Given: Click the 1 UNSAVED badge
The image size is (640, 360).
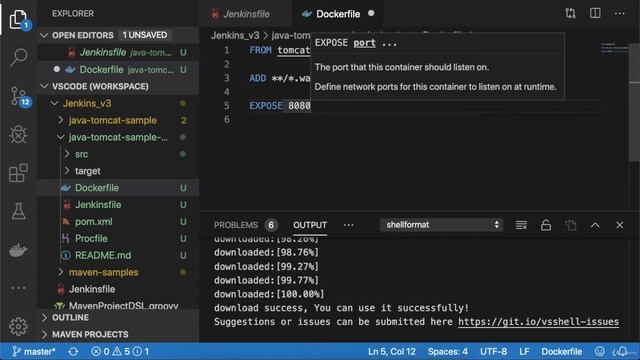Looking at the screenshot, I should pos(145,35).
